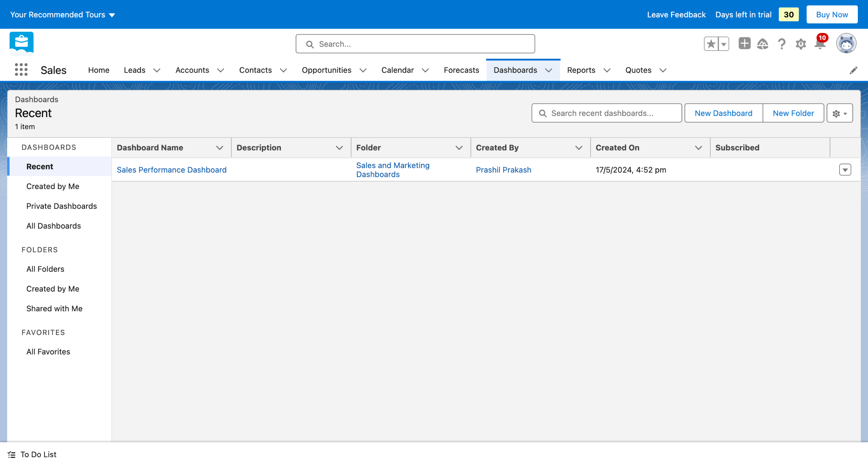868x466 pixels.
Task: Expand the Reports tab chevron
Action: point(607,70)
